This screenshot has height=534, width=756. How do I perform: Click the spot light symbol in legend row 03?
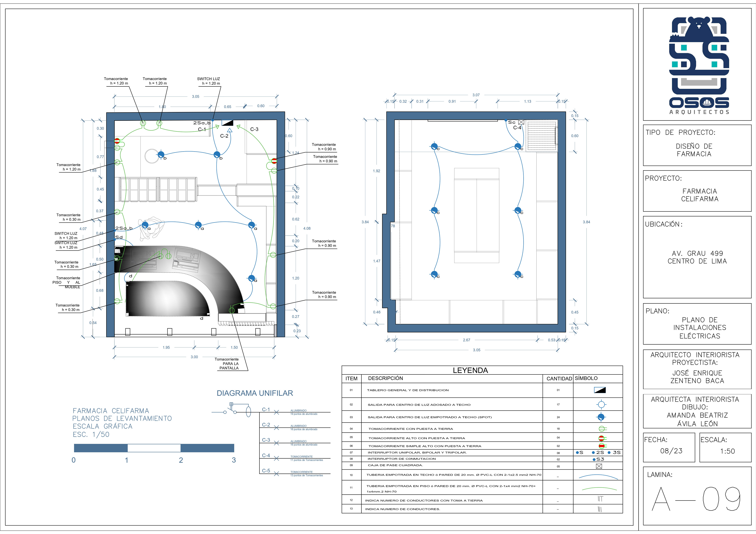(601, 417)
